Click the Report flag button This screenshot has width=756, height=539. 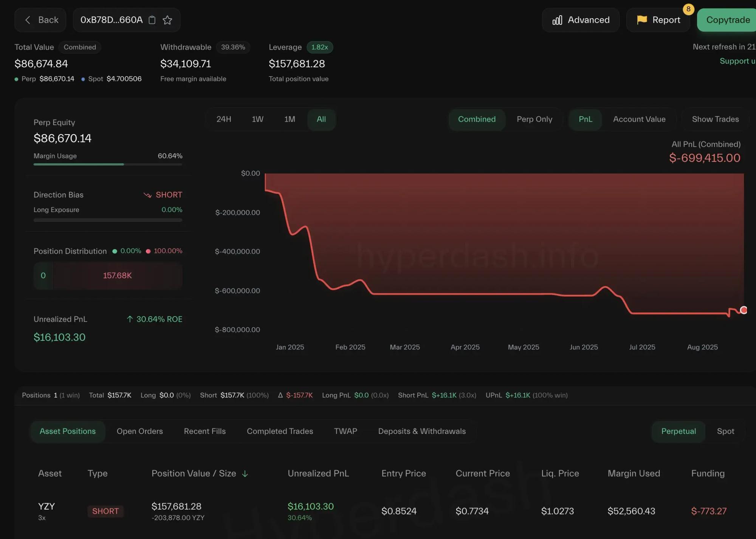tap(658, 20)
